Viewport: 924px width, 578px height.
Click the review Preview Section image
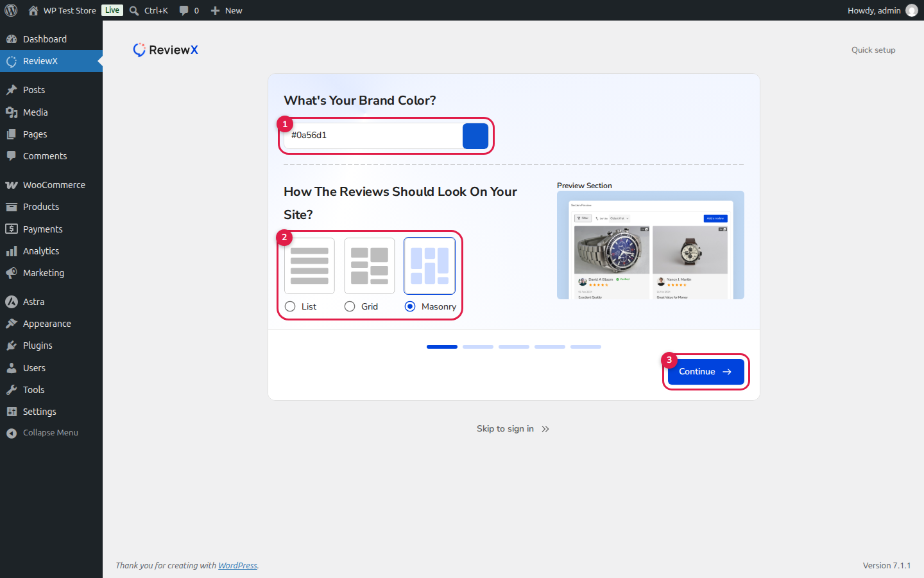[x=651, y=245]
